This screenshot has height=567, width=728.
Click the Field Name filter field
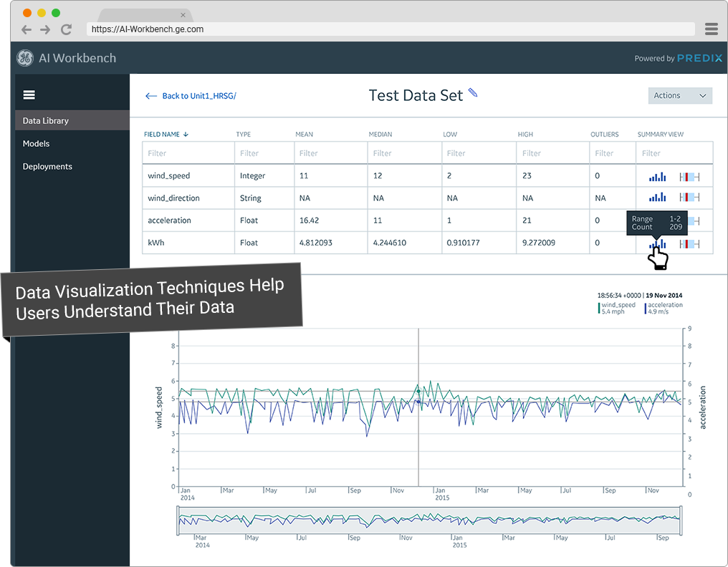188,153
